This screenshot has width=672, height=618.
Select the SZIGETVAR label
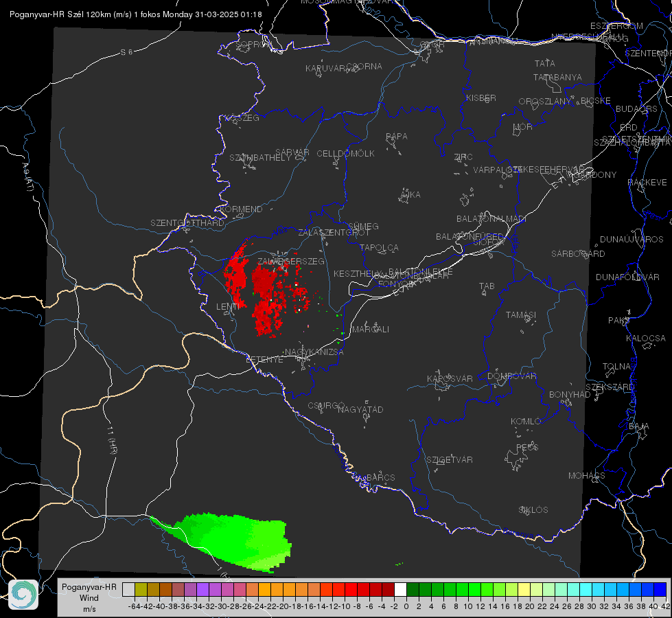(450, 460)
